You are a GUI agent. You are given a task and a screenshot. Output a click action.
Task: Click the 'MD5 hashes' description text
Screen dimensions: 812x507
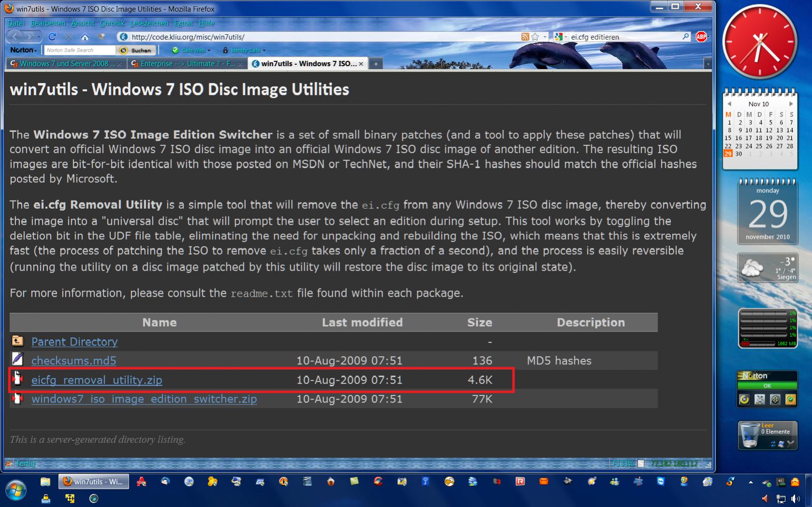559,361
